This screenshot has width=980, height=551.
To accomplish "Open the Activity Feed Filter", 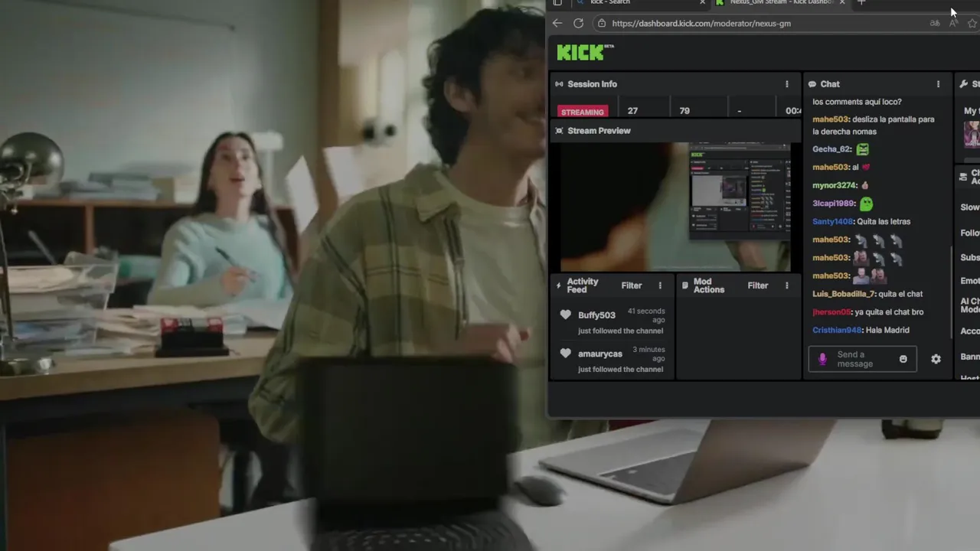I will tap(632, 285).
